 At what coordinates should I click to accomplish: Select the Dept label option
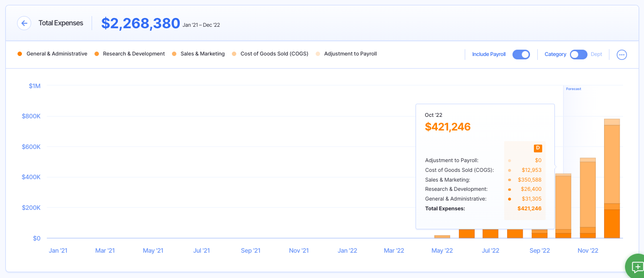point(596,55)
